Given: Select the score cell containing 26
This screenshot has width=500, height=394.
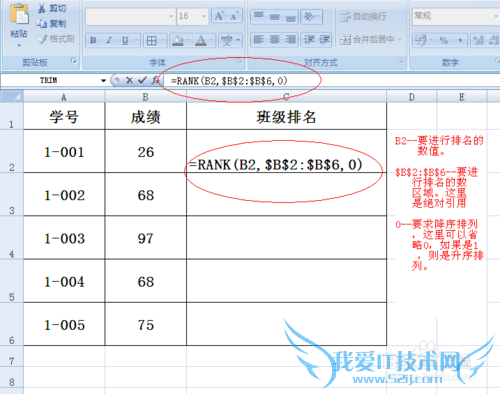Looking at the screenshot, I should (x=146, y=151).
